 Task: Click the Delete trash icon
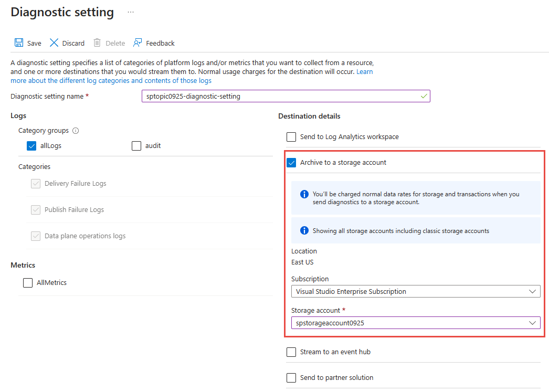tap(97, 43)
